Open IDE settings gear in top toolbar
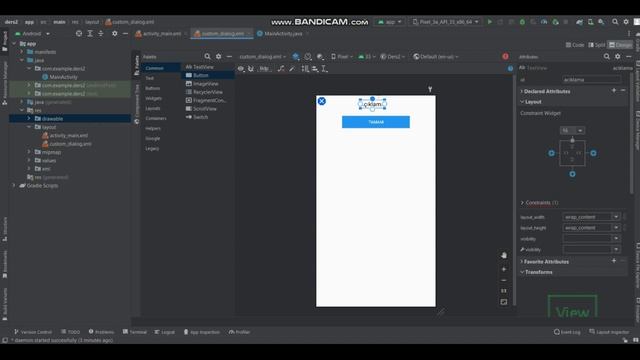Screen dimensions: 640x360 [x=626, y=22]
